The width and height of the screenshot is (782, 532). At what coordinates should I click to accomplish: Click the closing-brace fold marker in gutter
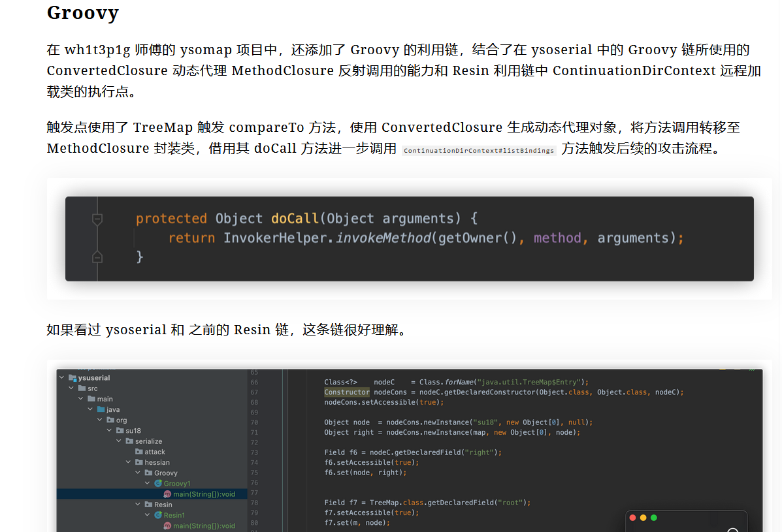tap(97, 257)
